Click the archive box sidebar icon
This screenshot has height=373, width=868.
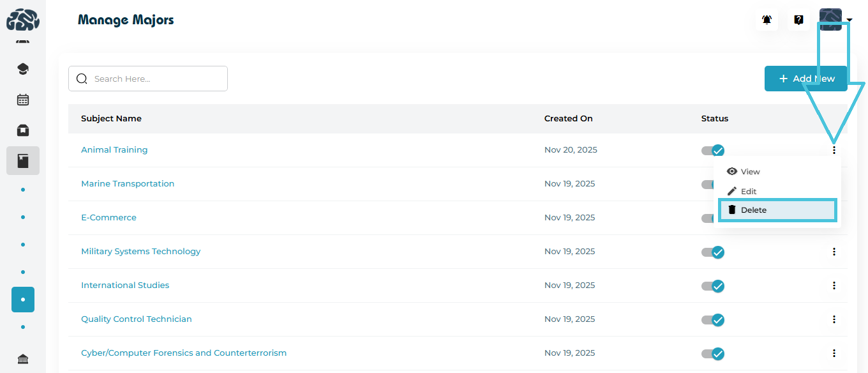click(23, 130)
